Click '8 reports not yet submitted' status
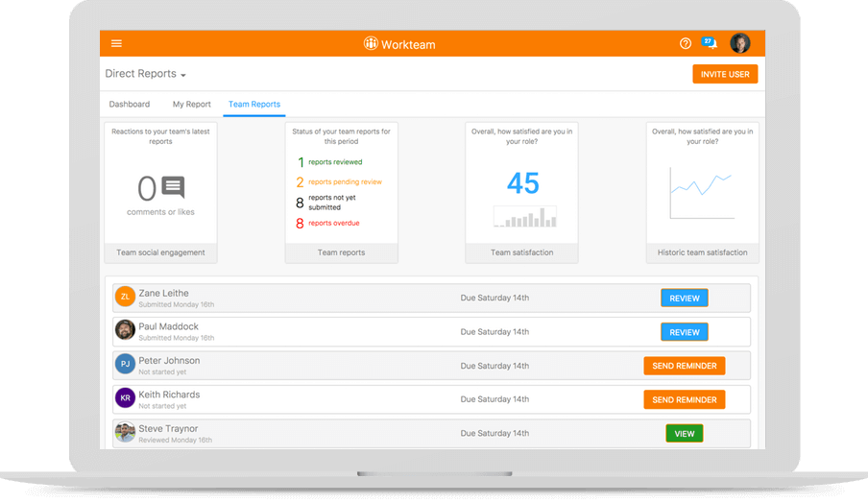 click(326, 203)
